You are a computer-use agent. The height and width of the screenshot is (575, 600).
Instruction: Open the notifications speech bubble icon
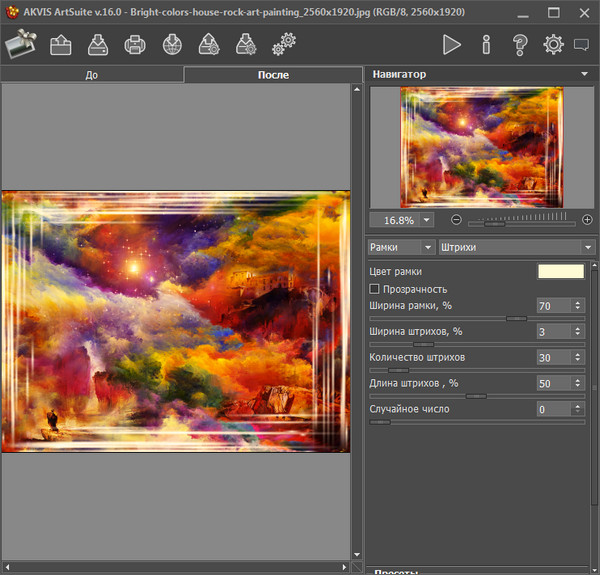pyautogui.click(x=581, y=45)
